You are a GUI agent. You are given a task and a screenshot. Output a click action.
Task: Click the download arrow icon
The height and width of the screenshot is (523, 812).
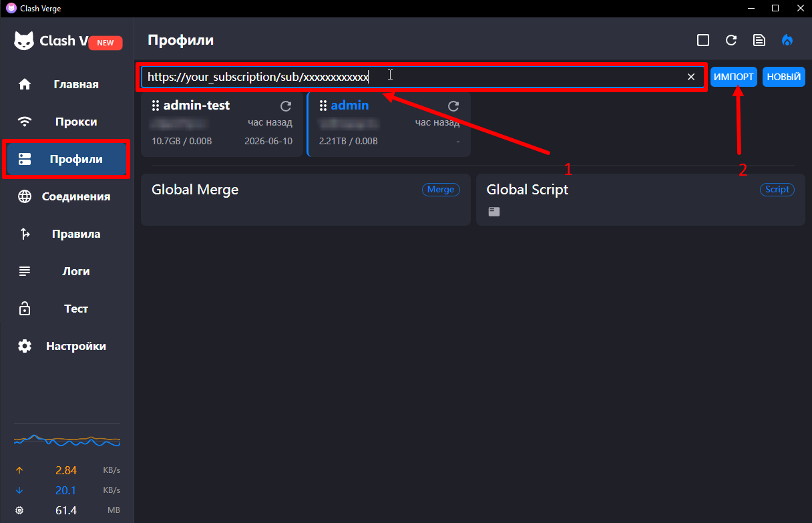coord(19,490)
